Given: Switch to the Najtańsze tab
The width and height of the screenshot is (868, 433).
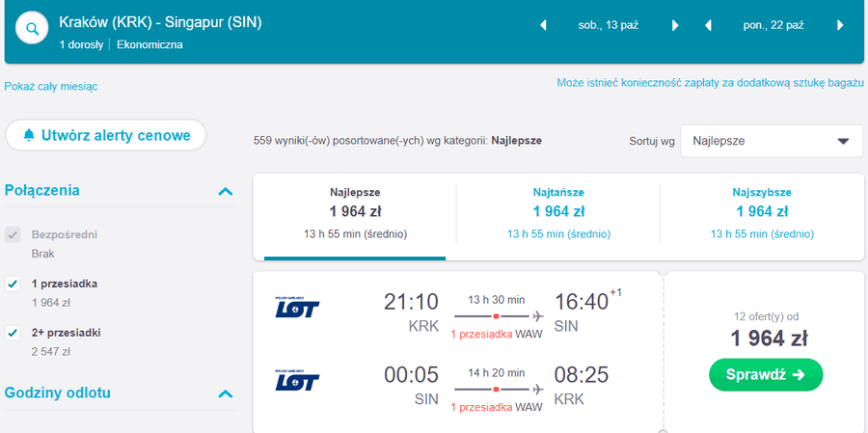Looking at the screenshot, I should pos(558,211).
